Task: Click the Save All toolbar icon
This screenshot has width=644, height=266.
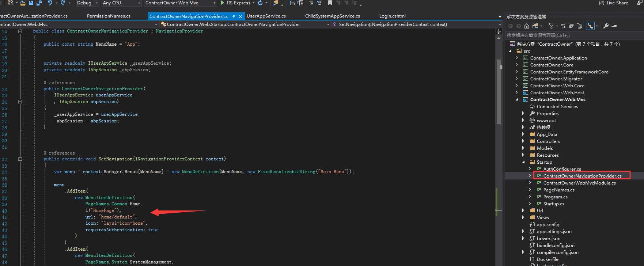Action: pyautogui.click(x=39, y=3)
